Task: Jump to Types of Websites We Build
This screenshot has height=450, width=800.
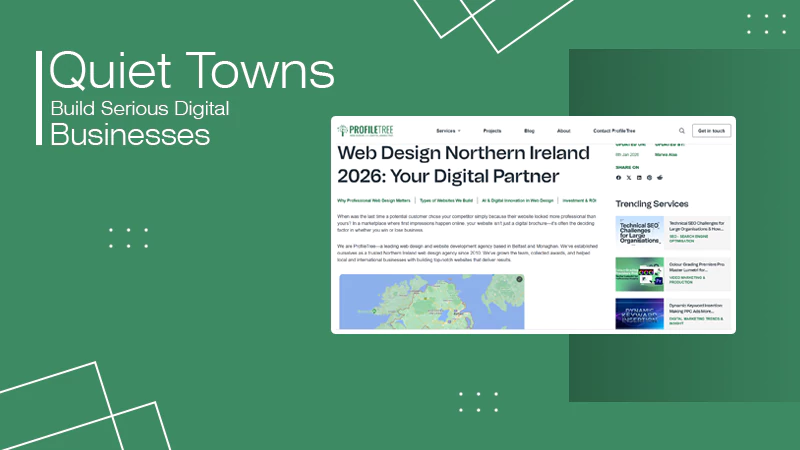Action: [x=446, y=201]
